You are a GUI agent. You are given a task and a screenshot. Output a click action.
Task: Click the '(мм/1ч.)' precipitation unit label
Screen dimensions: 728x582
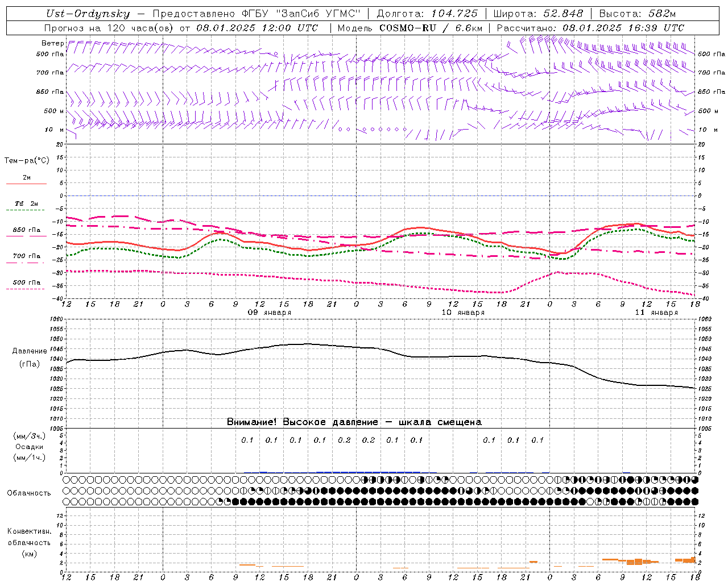(x=30, y=458)
